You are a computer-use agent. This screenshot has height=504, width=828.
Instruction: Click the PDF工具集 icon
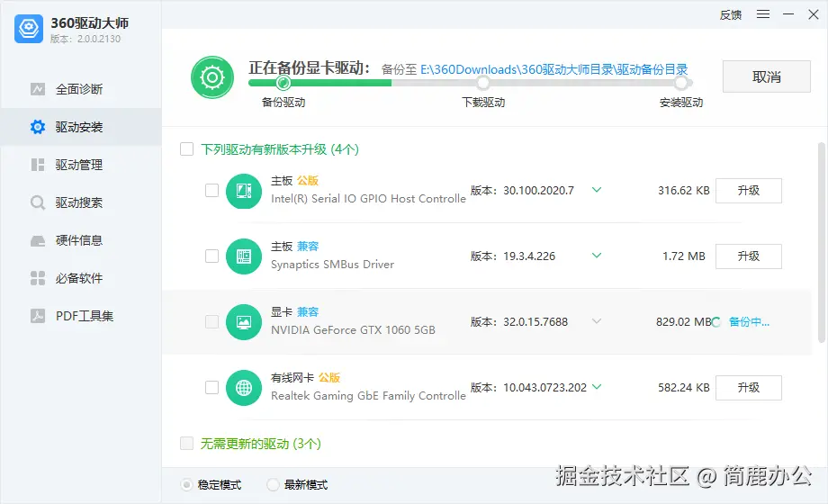(x=38, y=316)
